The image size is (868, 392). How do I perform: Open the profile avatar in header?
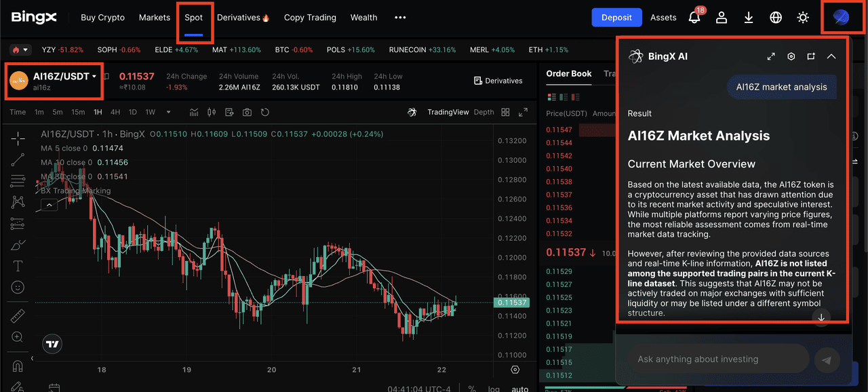coord(842,18)
